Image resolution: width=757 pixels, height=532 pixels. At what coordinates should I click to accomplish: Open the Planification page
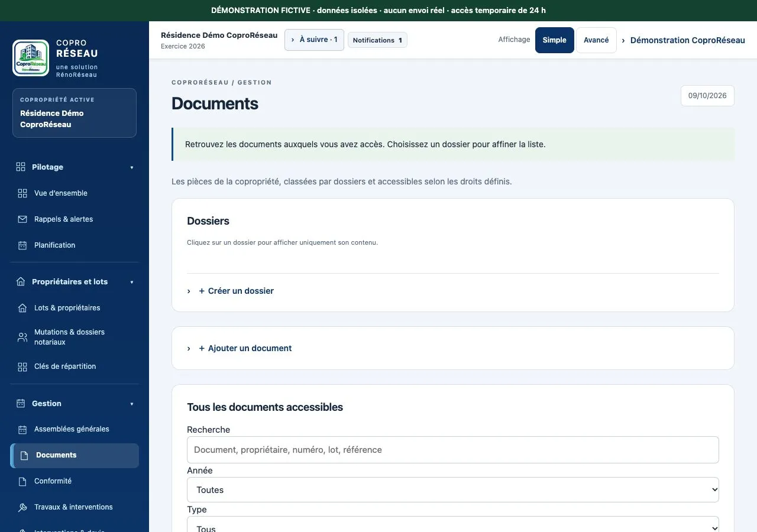pos(75,245)
